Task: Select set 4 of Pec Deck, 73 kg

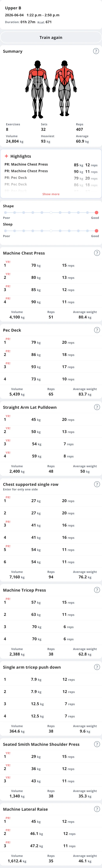Action: coord(51,379)
